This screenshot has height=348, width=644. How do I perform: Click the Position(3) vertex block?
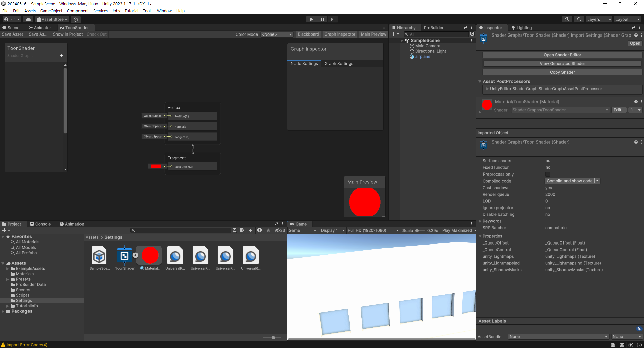point(193,116)
